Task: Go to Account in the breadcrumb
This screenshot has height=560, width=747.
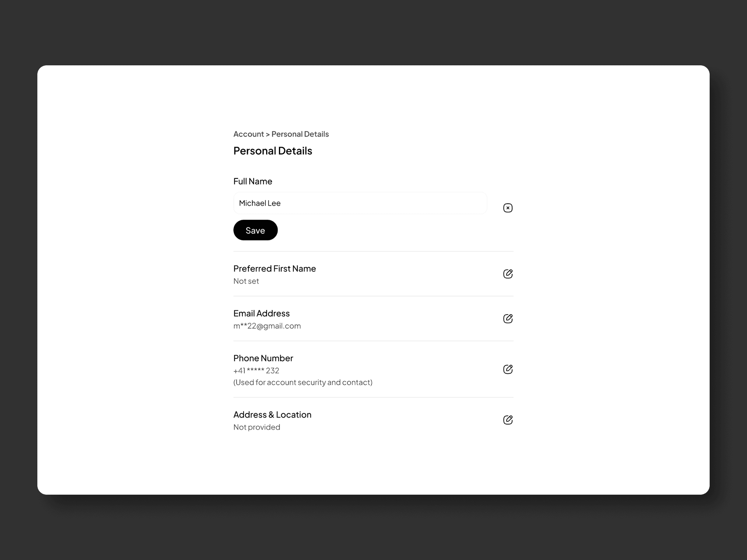Action: (249, 134)
